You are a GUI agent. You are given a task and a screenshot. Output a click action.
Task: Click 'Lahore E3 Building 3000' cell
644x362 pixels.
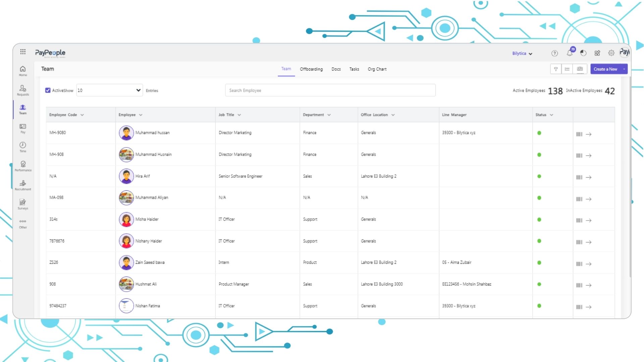click(382, 284)
